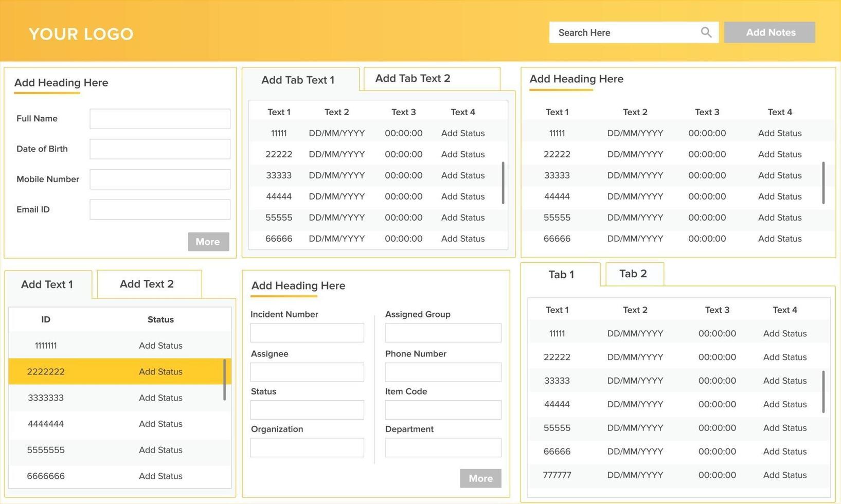Screen dimensions: 841x504
Task: Click the search magnifier icon
Action: pos(706,32)
